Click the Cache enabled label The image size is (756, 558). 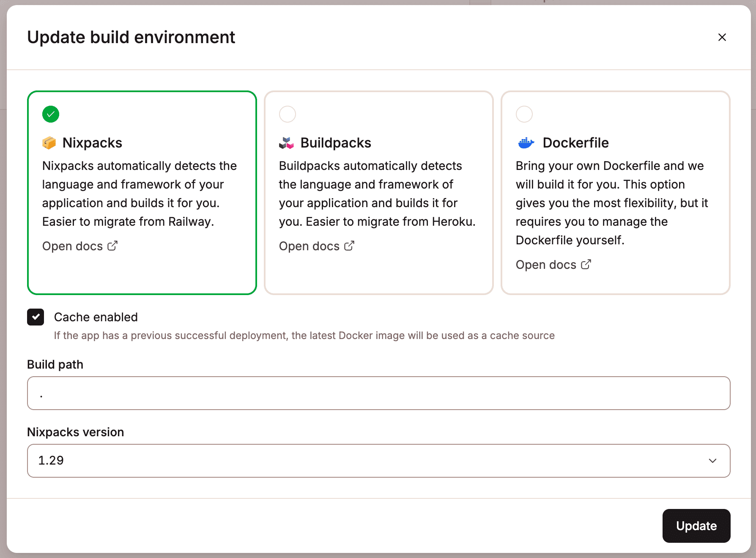(96, 317)
